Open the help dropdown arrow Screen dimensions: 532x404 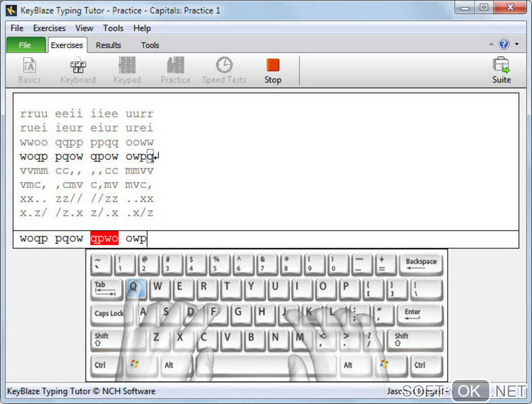coord(517,44)
